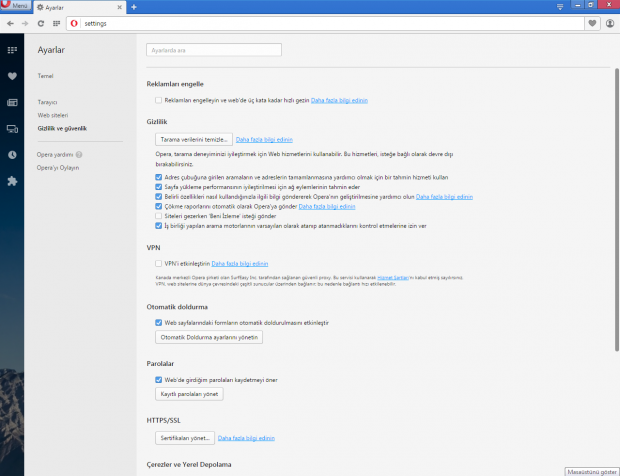
Task: Toggle parolaları kaydetmeyi öner checkbox
Action: click(159, 380)
